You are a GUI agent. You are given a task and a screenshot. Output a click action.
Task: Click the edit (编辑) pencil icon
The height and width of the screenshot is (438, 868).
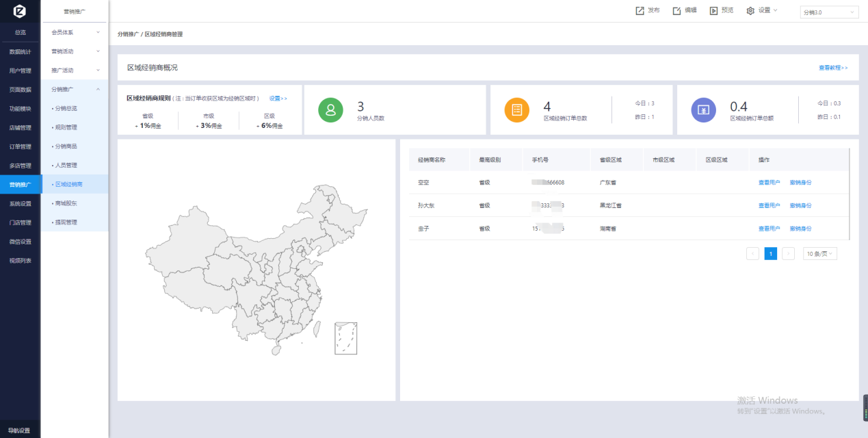coord(676,10)
